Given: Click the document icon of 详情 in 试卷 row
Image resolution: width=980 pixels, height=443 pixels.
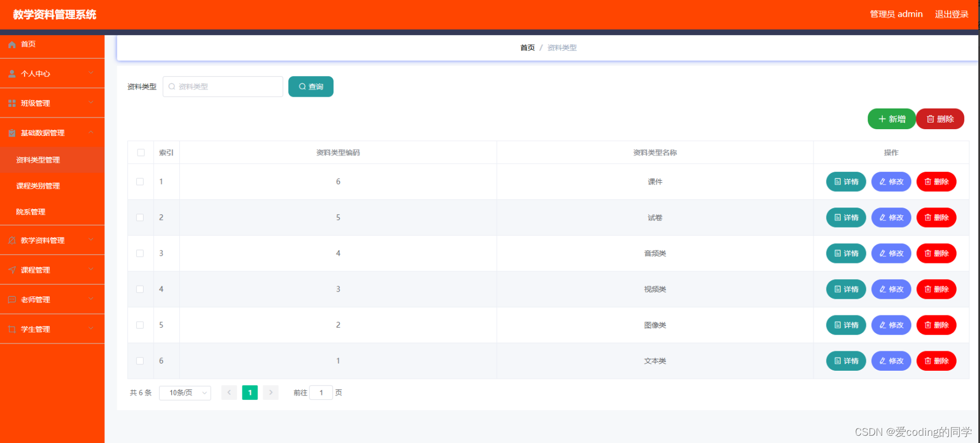Looking at the screenshot, I should pos(838,218).
